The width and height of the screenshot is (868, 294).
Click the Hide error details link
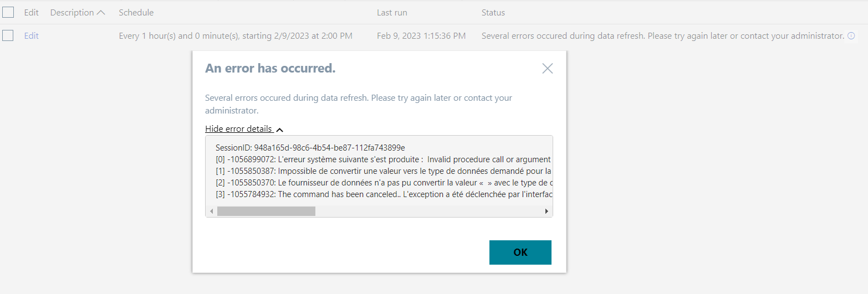coord(238,128)
